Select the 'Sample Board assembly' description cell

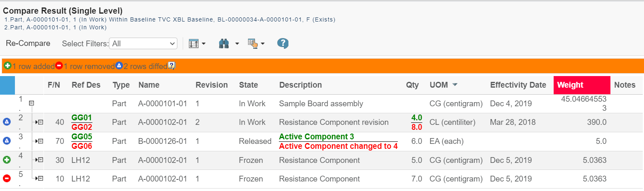click(x=321, y=103)
